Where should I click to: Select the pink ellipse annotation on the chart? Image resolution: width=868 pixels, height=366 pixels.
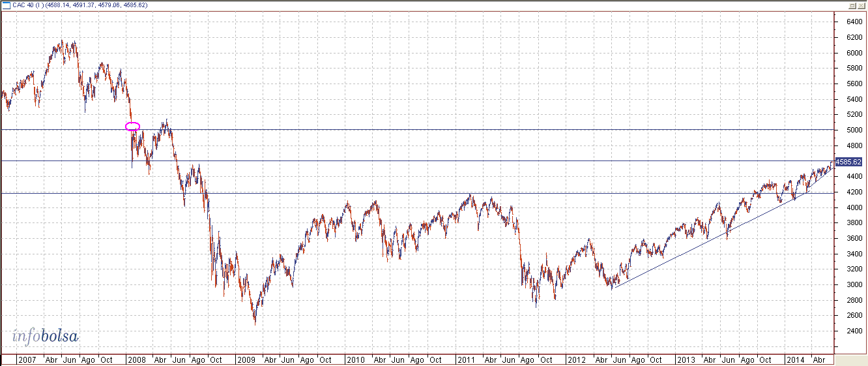click(132, 126)
